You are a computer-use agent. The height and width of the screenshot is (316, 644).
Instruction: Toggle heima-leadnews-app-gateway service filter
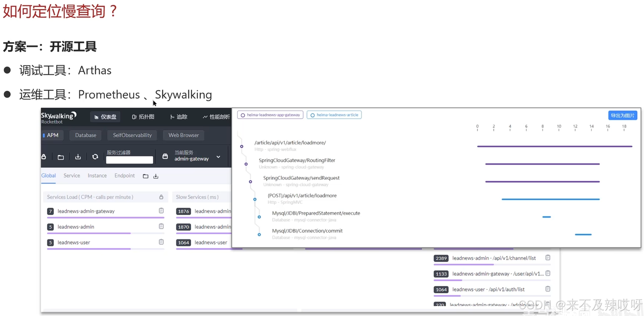(x=270, y=115)
